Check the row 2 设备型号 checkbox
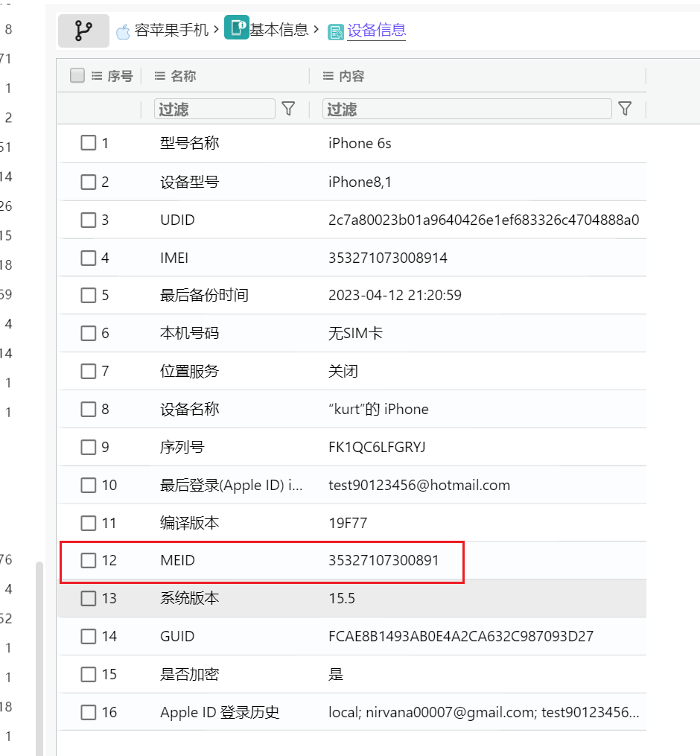The image size is (700, 756). 88,182
